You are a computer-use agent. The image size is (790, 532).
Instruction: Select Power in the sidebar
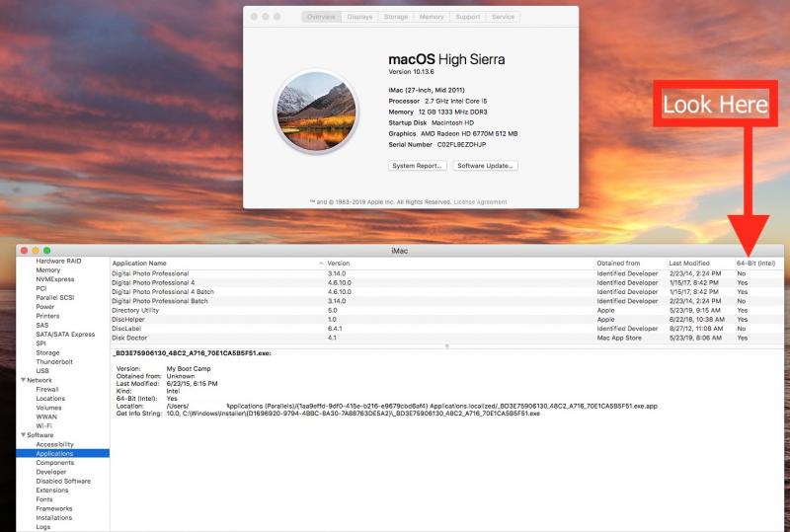tap(44, 306)
